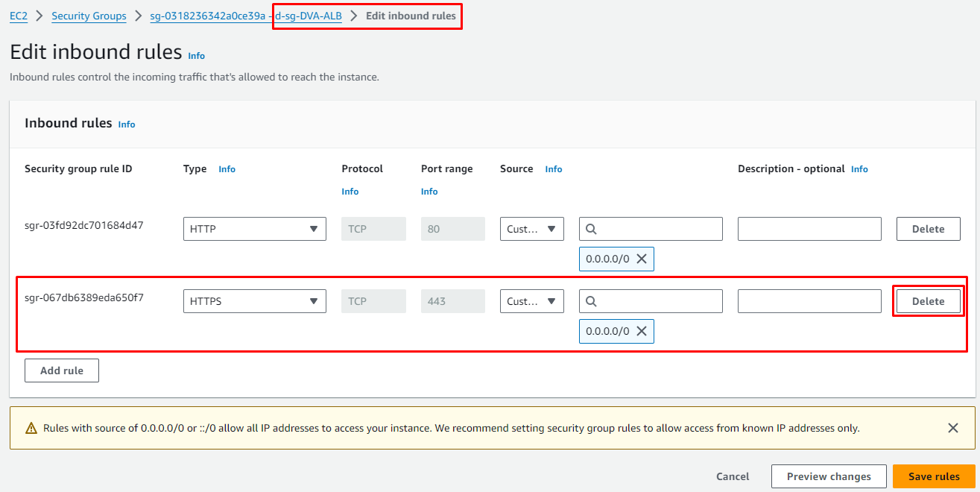Expand the Custom source dropdown for HTTP rule

point(531,229)
